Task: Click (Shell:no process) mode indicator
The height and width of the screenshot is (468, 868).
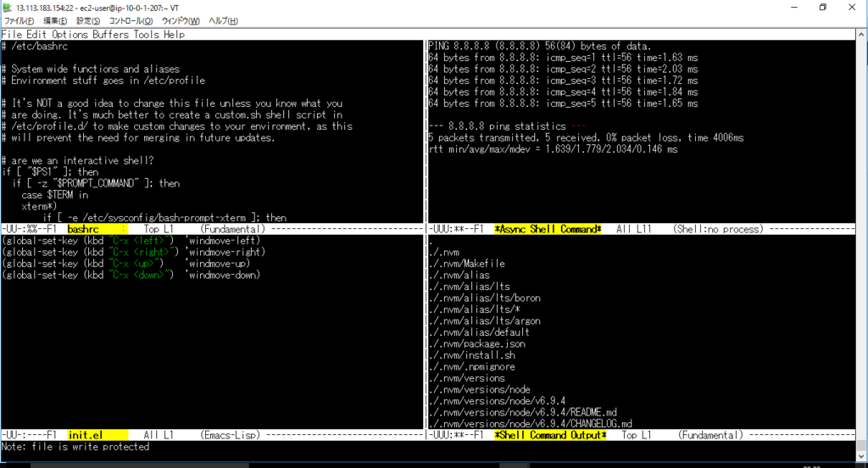Action: coord(718,229)
